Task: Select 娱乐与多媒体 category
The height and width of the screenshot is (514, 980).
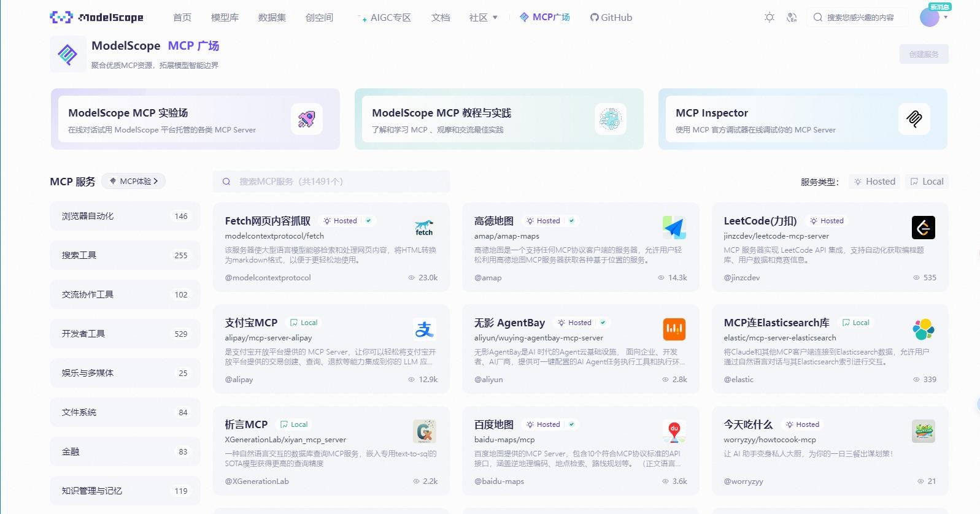Action: 125,373
